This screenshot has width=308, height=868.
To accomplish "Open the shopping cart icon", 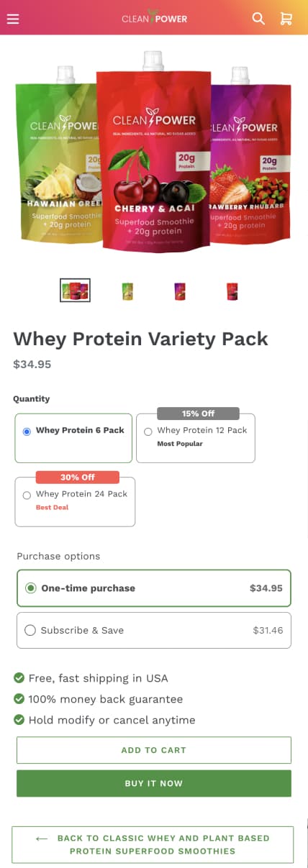I will click(x=286, y=19).
